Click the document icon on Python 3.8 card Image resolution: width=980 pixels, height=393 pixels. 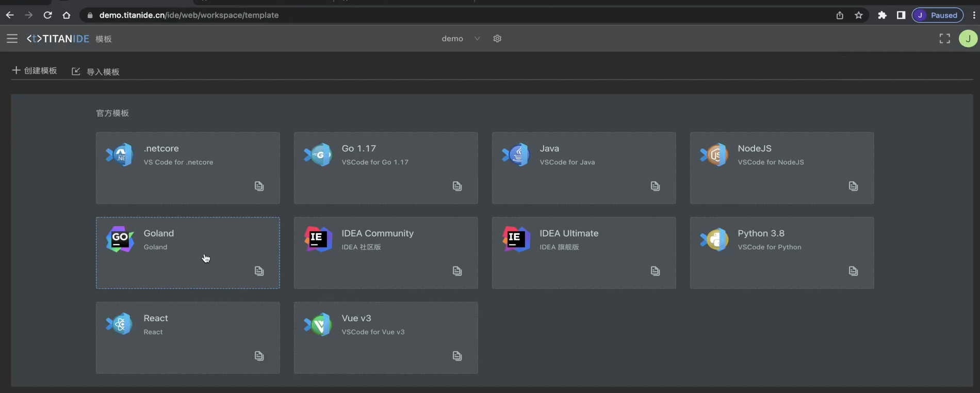[853, 271]
